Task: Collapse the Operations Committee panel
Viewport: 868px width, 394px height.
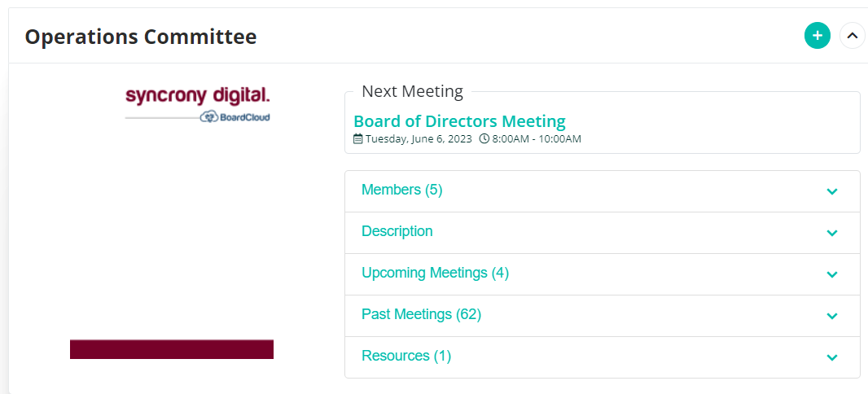Action: 853,36
